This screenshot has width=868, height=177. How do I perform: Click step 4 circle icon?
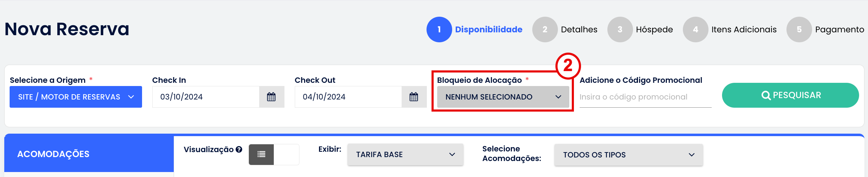tap(695, 29)
